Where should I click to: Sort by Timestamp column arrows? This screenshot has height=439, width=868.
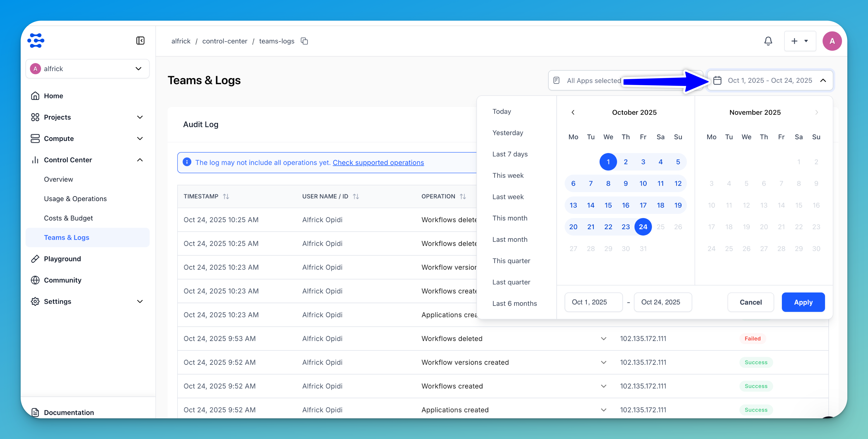pyautogui.click(x=226, y=196)
